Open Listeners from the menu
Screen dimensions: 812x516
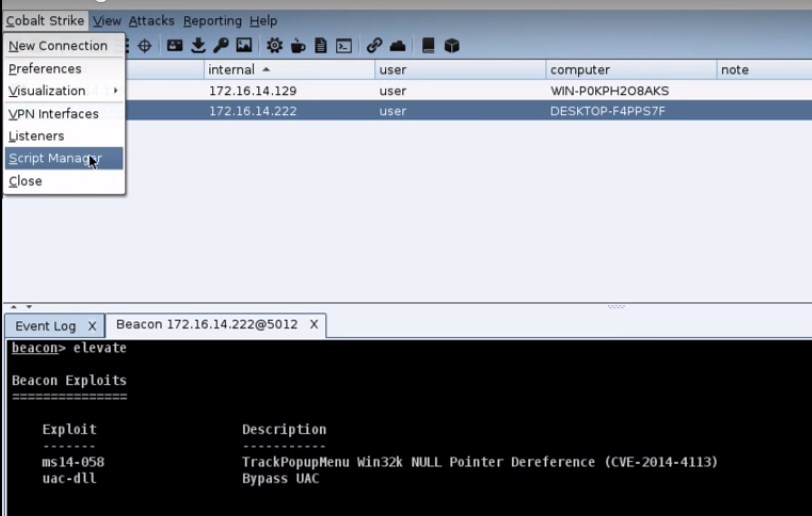coord(64,136)
